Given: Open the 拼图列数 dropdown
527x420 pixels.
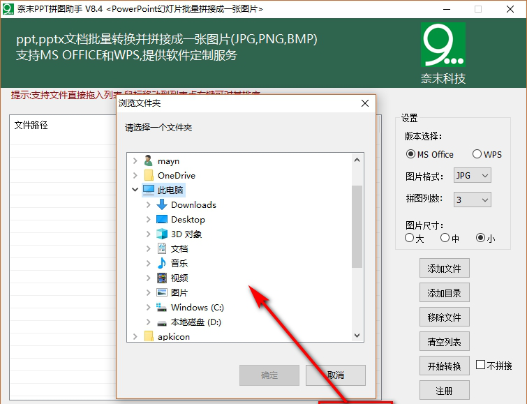Looking at the screenshot, I should [473, 200].
